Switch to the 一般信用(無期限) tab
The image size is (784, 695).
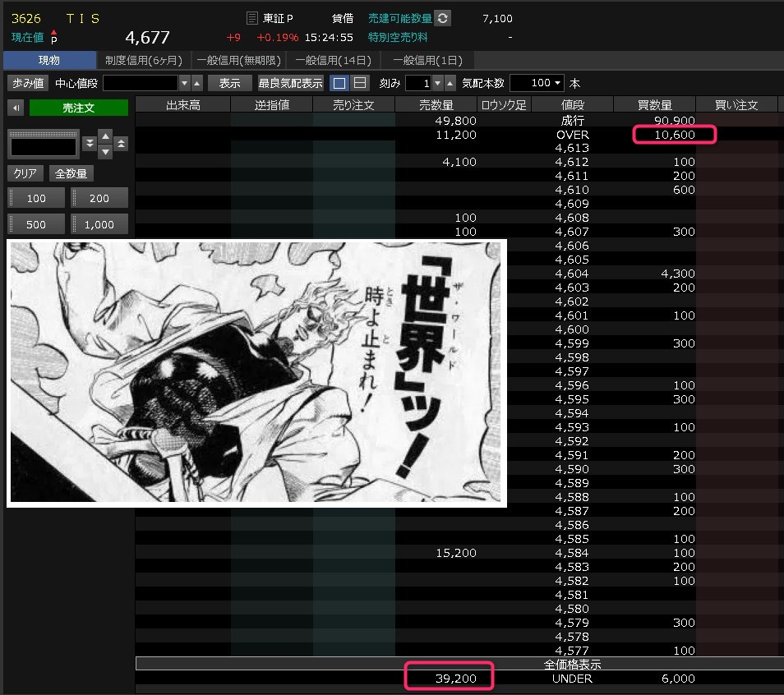[x=239, y=60]
